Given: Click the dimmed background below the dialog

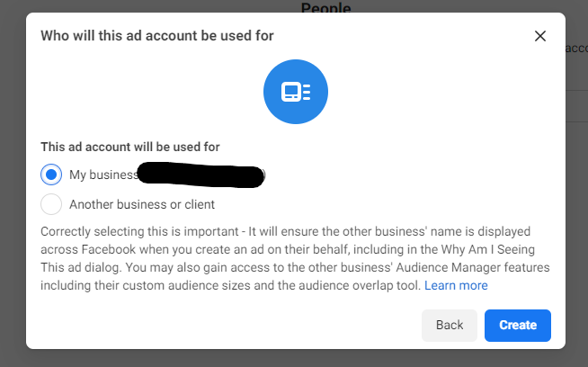Looking at the screenshot, I should (295, 357).
